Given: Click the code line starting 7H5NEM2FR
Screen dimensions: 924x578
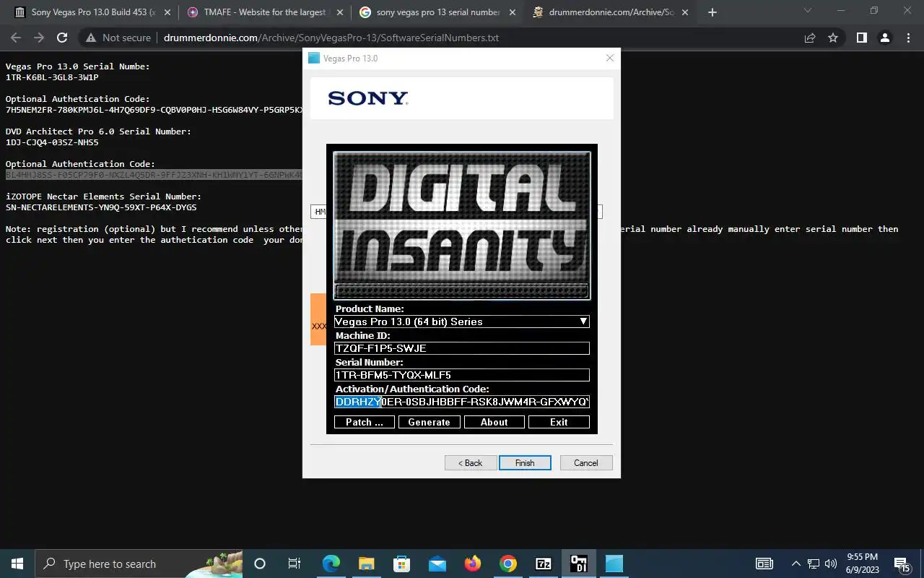Looking at the screenshot, I should coord(154,110).
